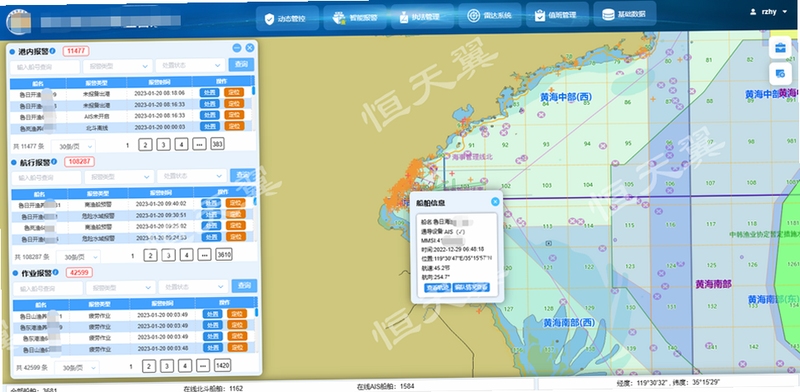Click 定位 for the 08:18:06 port alarm
The width and height of the screenshot is (800, 392).
[234, 92]
